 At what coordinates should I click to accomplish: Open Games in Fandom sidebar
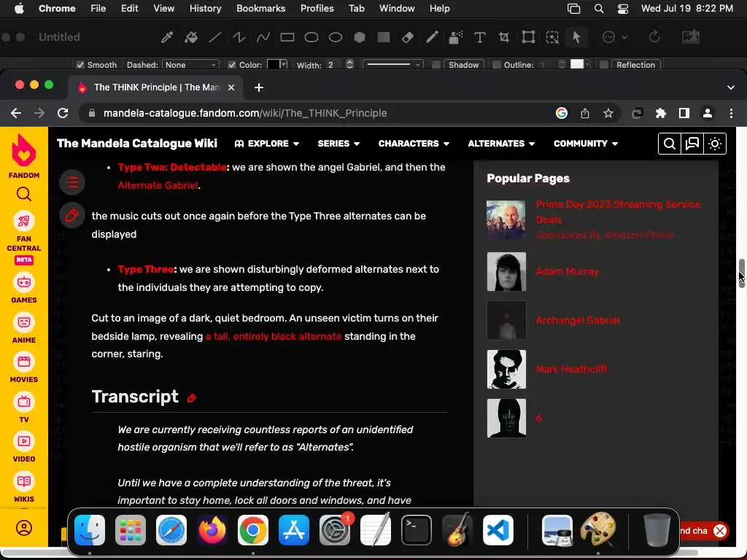[24, 288]
